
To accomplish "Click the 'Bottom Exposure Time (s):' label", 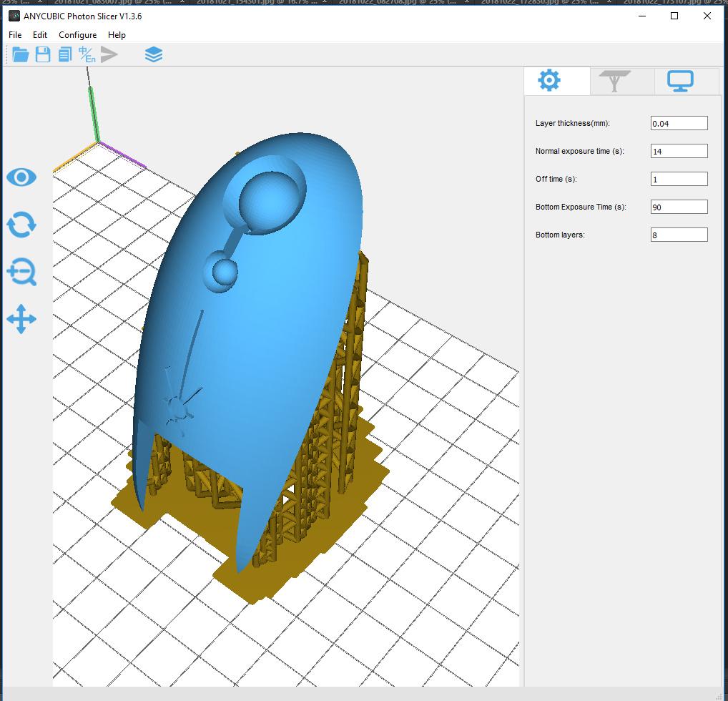I will tap(581, 207).
